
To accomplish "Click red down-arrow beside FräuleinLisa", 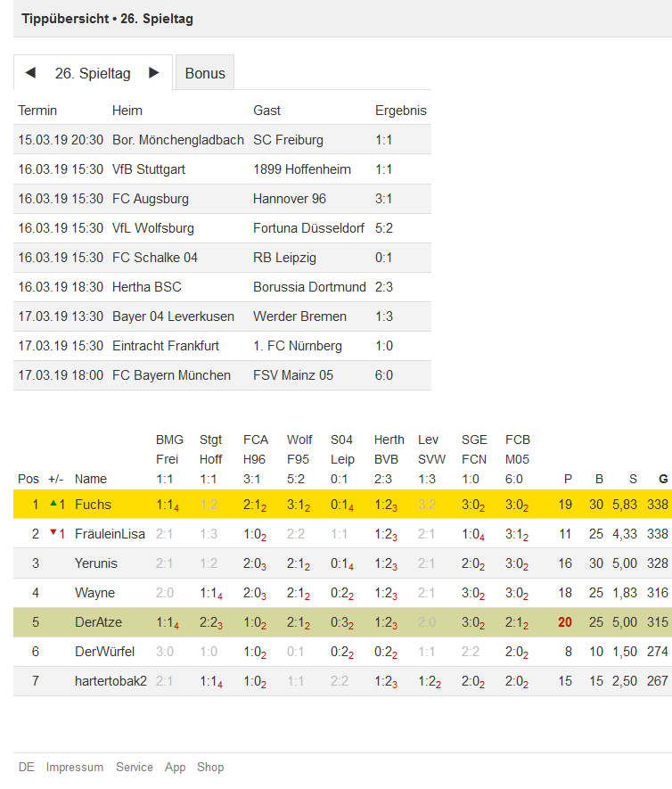I will pyautogui.click(x=53, y=532).
